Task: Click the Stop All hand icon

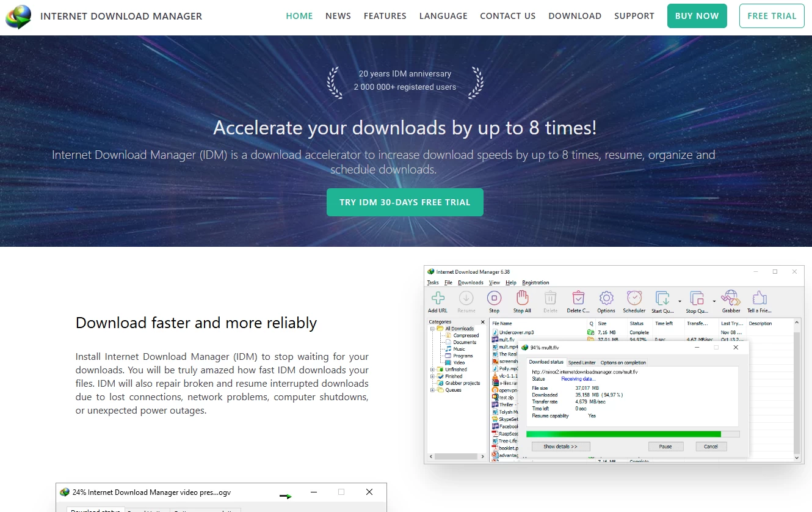Action: click(522, 299)
